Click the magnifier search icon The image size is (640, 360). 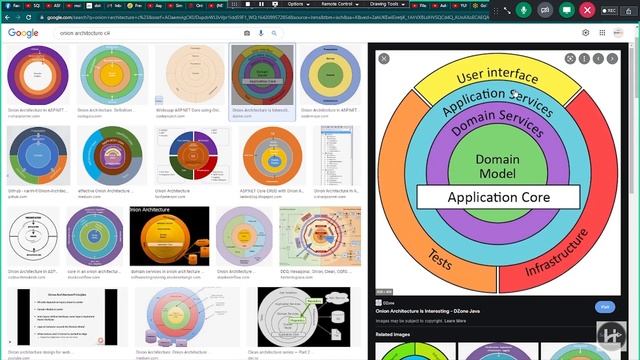pos(274,33)
